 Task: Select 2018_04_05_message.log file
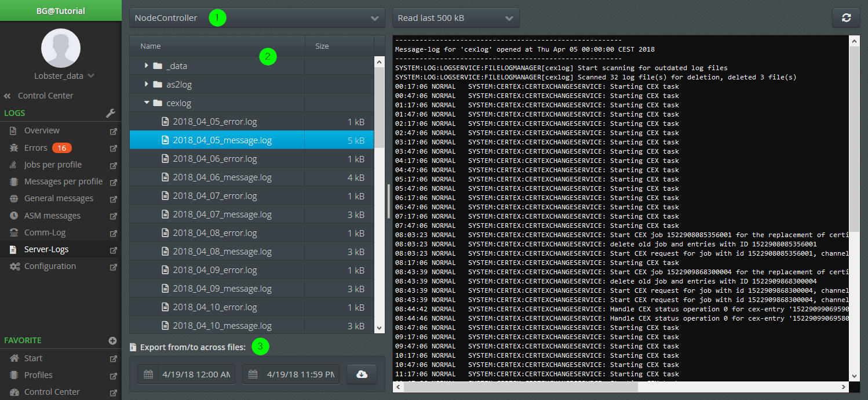pos(252,140)
